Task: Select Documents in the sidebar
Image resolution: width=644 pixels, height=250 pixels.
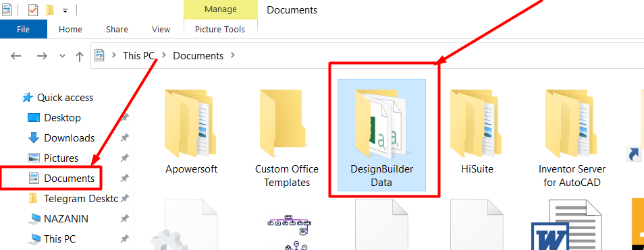Action: coord(69,179)
